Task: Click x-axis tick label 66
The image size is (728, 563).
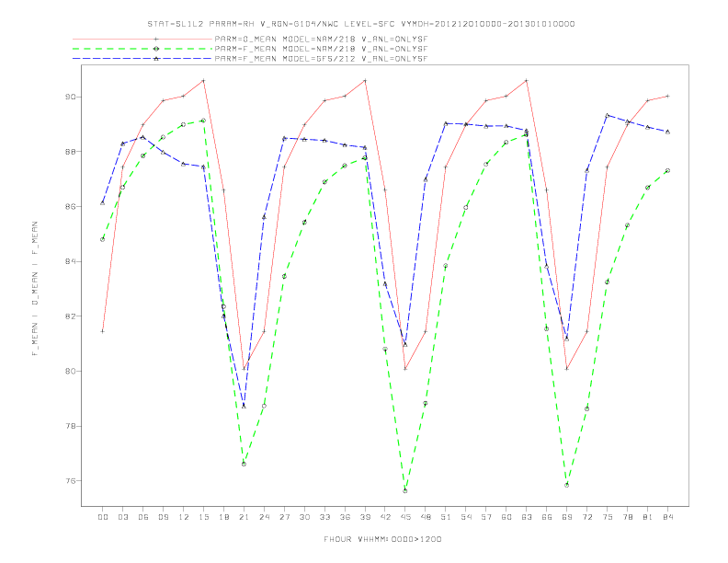Action: (547, 517)
